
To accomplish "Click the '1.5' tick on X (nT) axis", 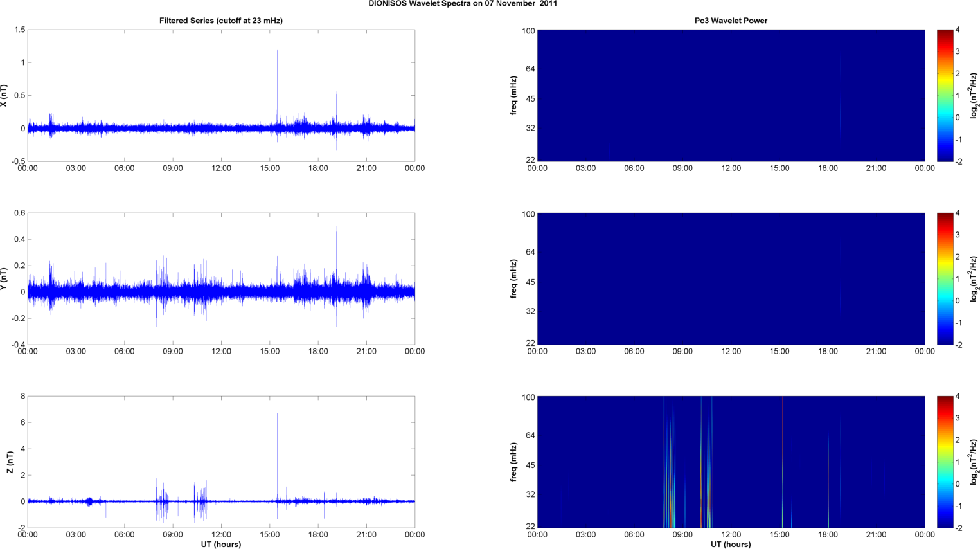I will [x=19, y=30].
